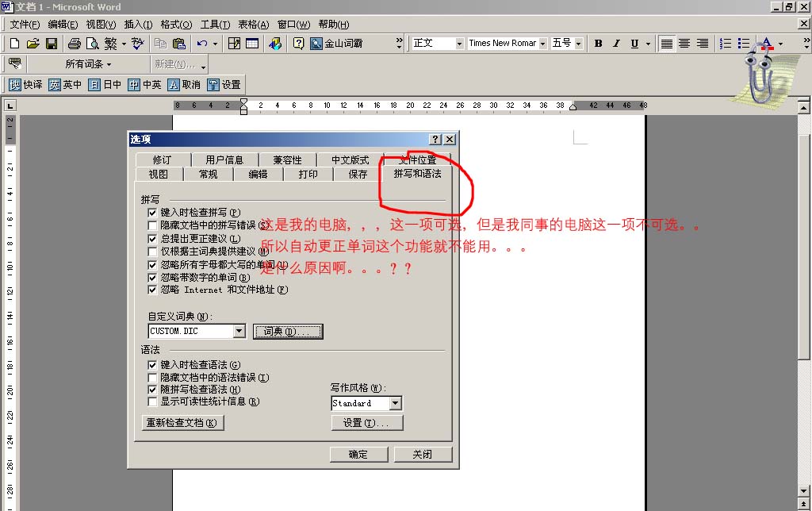The width and height of the screenshot is (812, 511).
Task: Enable 隐藏文档中的语法错误 checkbox
Action: pyautogui.click(x=152, y=378)
